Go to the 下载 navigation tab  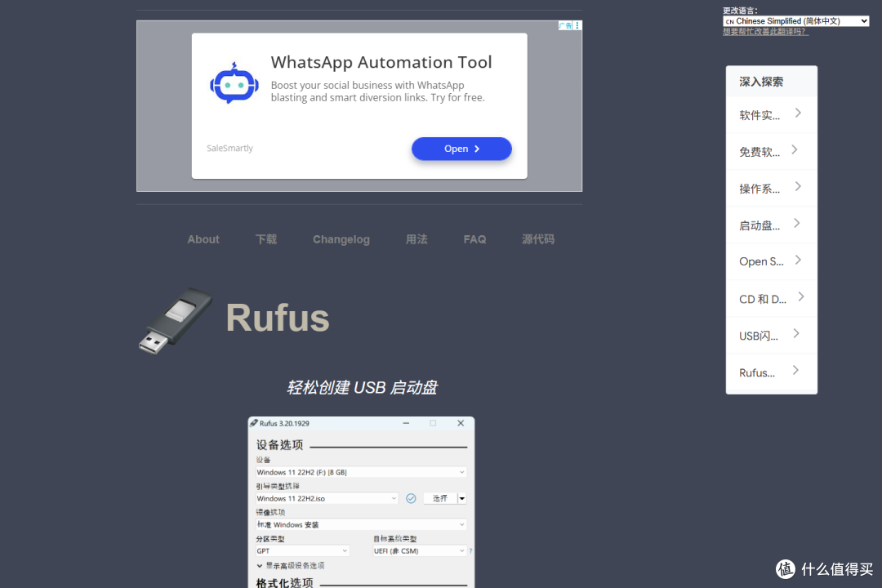coord(266,239)
